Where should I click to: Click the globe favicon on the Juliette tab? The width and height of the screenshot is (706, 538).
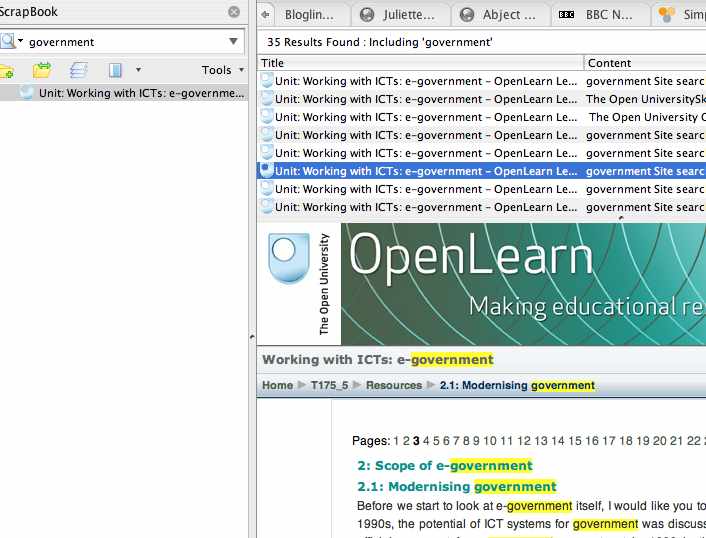click(x=367, y=15)
